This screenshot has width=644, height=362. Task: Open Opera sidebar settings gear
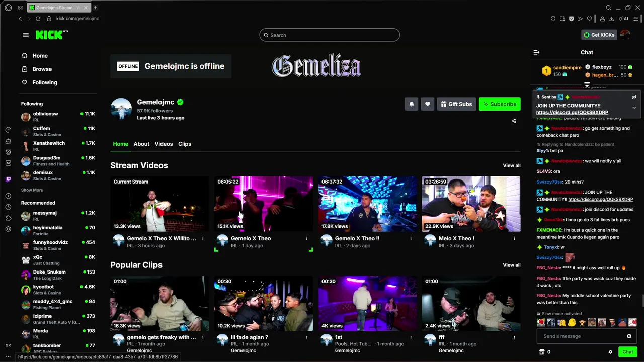tap(8, 229)
